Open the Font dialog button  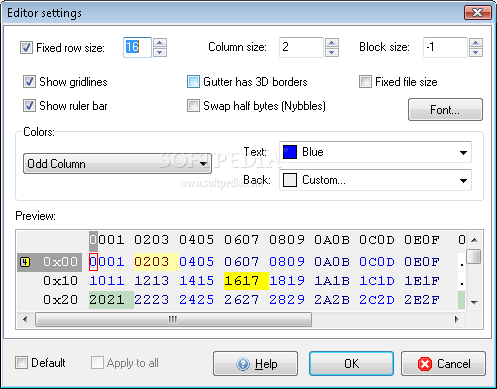(x=445, y=110)
